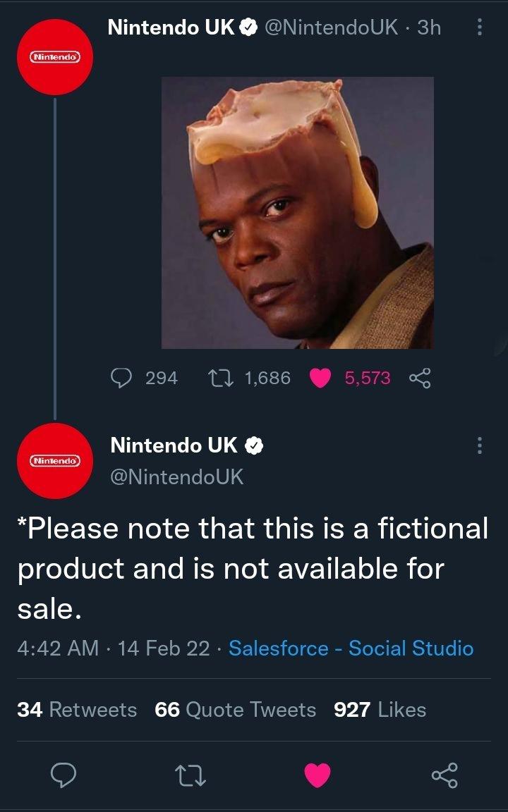The height and width of the screenshot is (812, 508).
Task: Tap the @NintendoUK handle on main tweet
Action: coord(176,477)
